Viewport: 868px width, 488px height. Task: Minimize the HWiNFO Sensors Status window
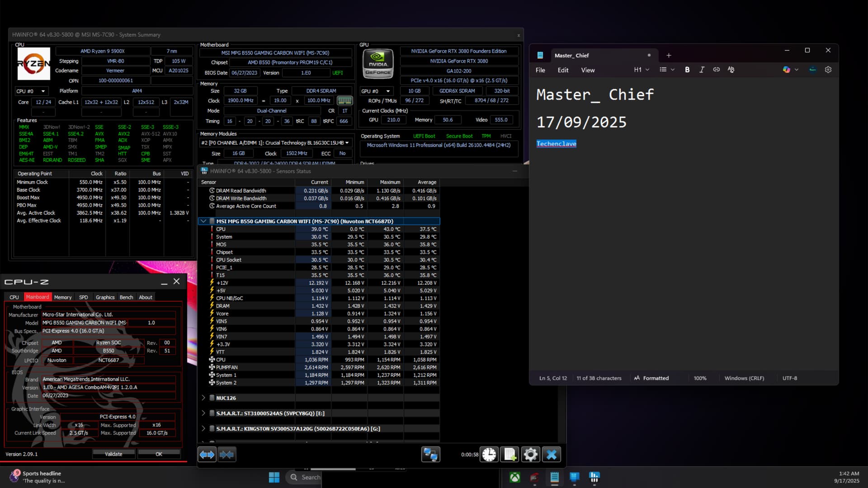(514, 171)
